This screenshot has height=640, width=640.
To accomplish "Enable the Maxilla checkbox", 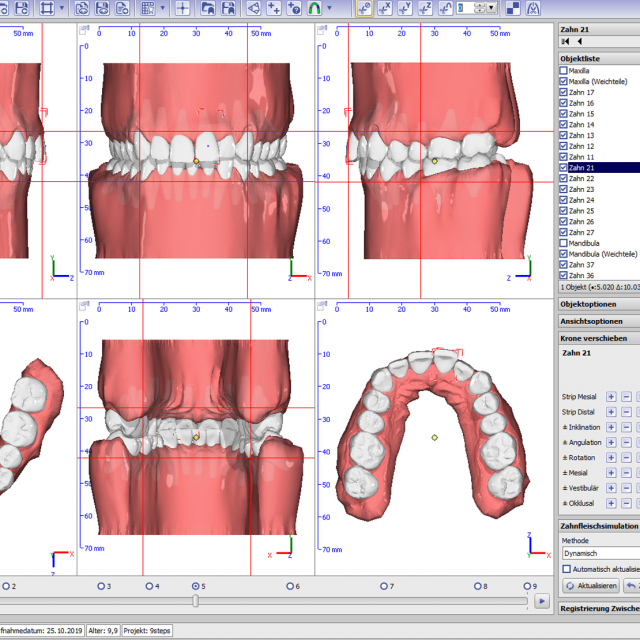I will tap(564, 71).
